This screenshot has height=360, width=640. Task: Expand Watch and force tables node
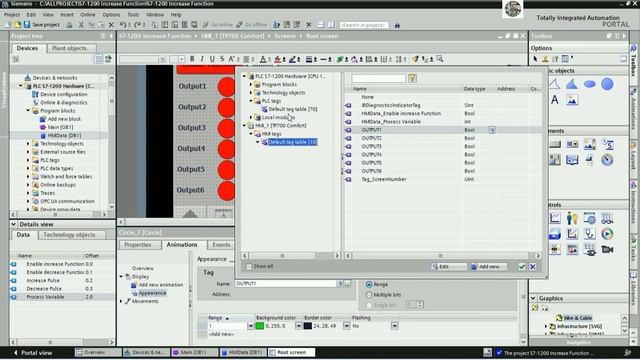28,176
